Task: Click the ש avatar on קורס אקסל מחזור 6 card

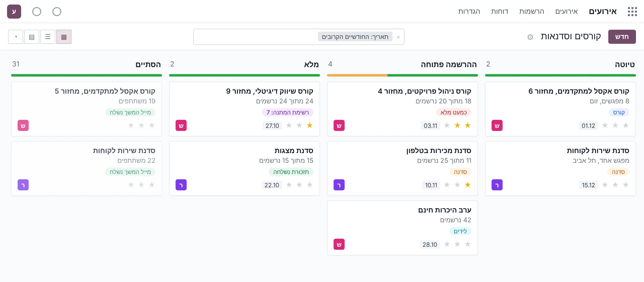Action: (497, 126)
